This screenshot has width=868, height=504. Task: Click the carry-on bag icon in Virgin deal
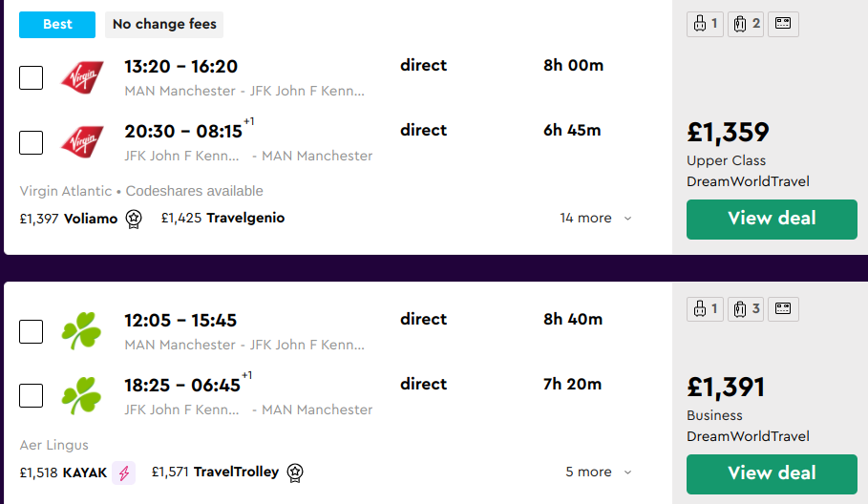click(x=704, y=24)
